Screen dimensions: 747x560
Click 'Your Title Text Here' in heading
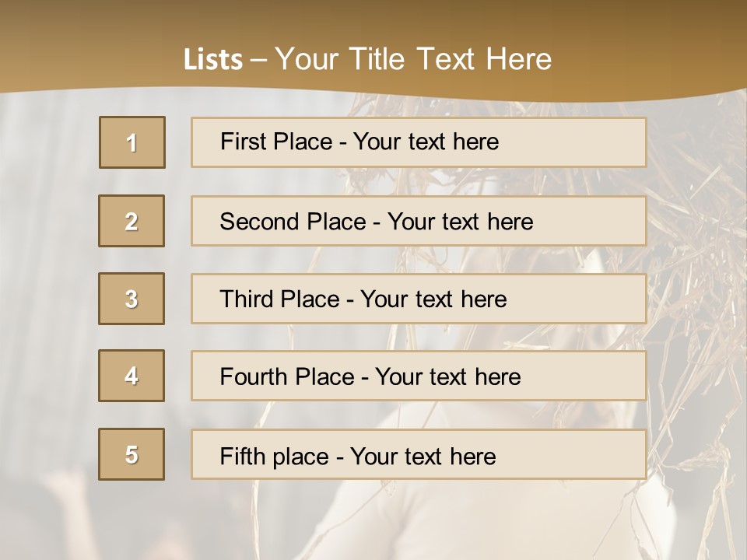[x=413, y=59]
